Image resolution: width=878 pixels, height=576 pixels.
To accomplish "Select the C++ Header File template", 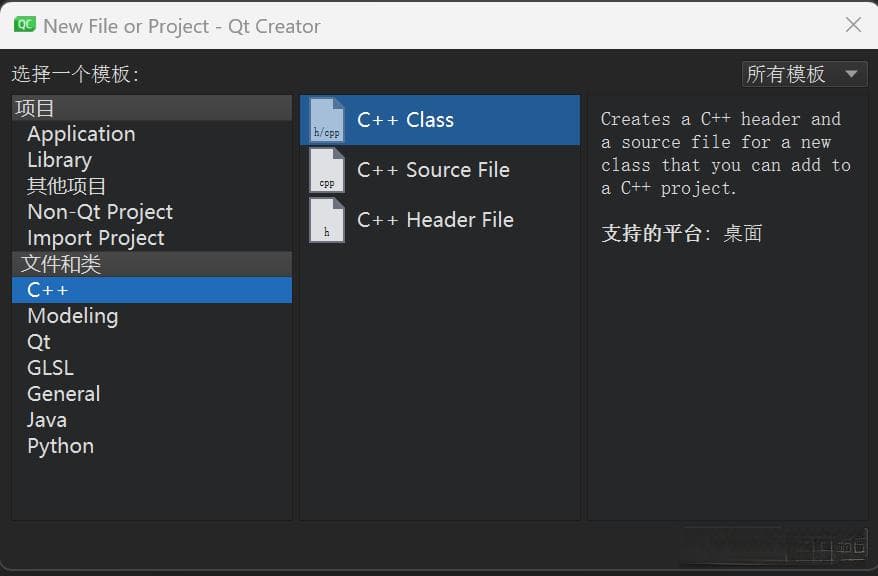I will pos(440,220).
